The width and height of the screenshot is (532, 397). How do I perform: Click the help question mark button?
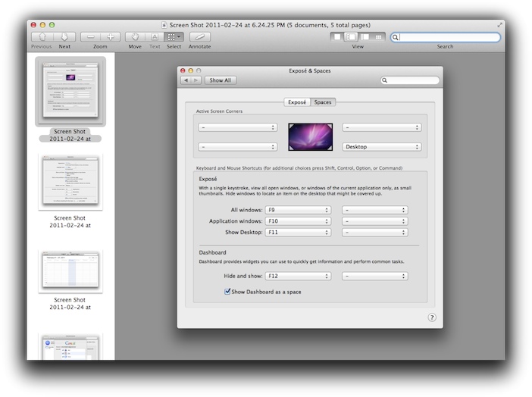pos(432,317)
